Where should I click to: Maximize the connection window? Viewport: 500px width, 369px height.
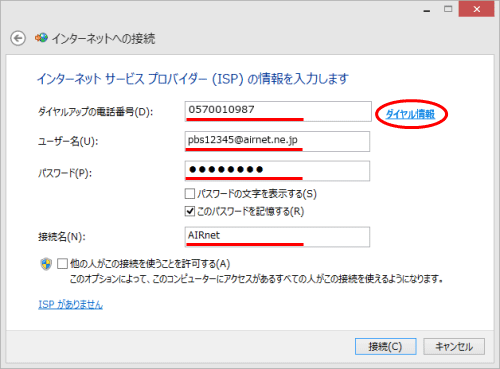(x=448, y=9)
